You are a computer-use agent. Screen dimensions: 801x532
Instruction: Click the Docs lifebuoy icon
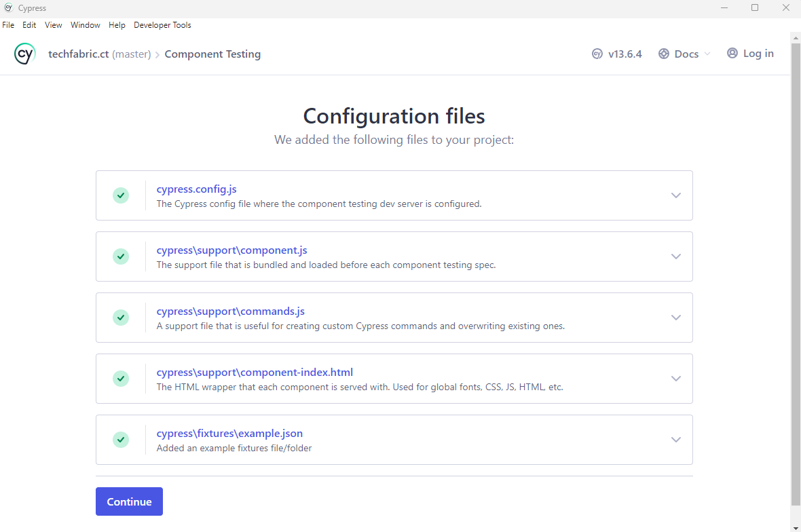[664, 54]
